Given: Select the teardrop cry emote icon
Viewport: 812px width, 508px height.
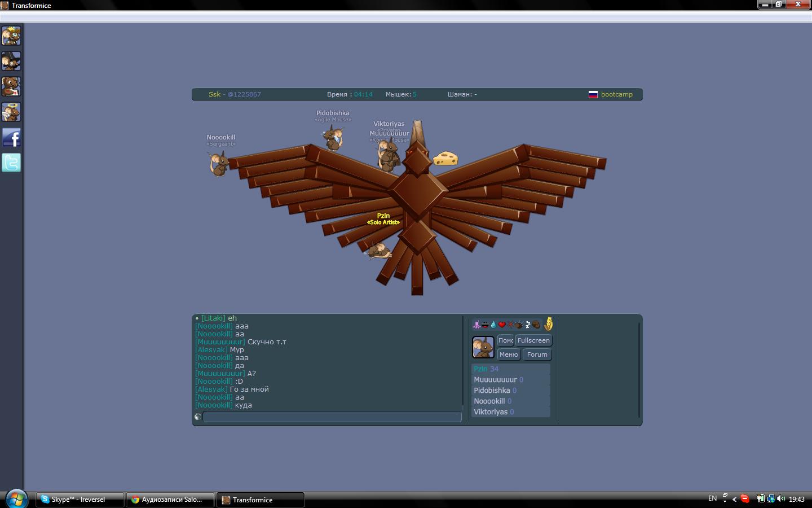Looking at the screenshot, I should (493, 325).
